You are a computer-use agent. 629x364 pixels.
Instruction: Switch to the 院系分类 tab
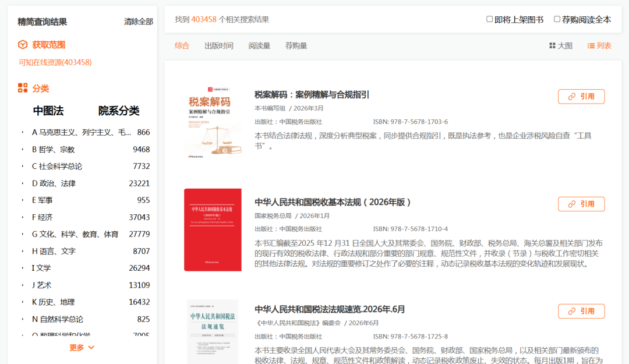[x=119, y=111]
